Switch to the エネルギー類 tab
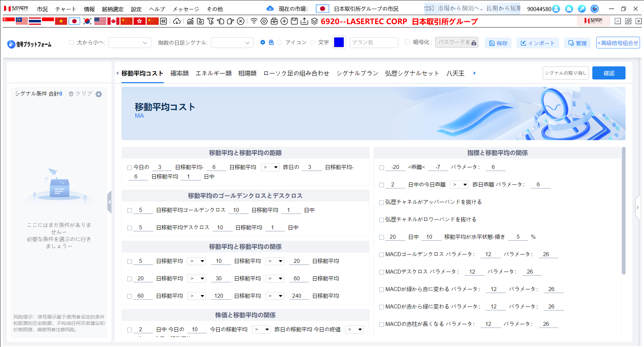Viewport: 644px width, 347px height. pos(213,73)
